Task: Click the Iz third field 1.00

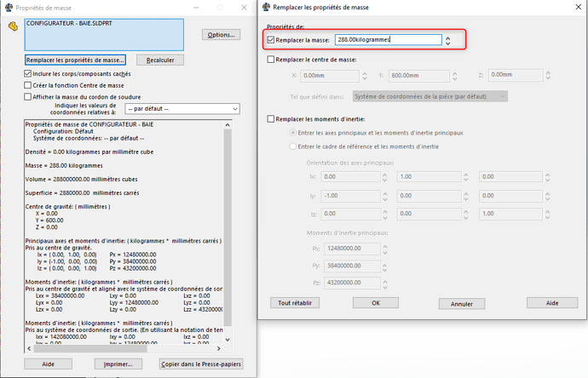Action: coord(510,214)
